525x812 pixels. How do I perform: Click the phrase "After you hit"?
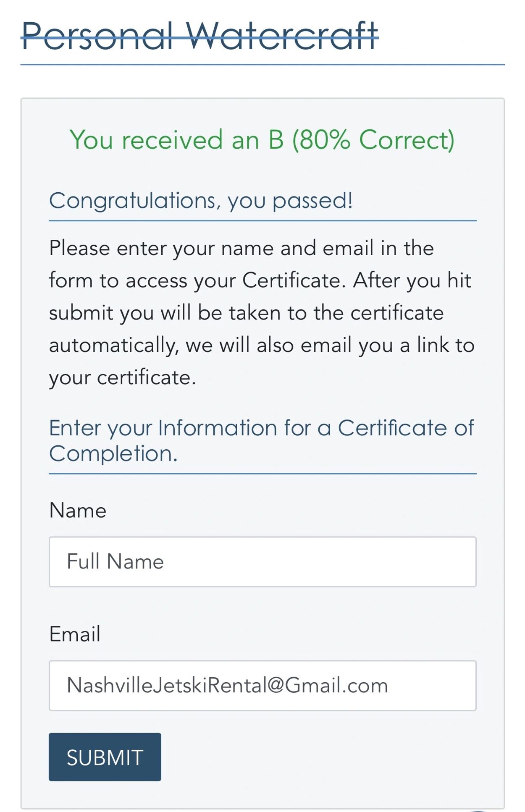tap(412, 280)
